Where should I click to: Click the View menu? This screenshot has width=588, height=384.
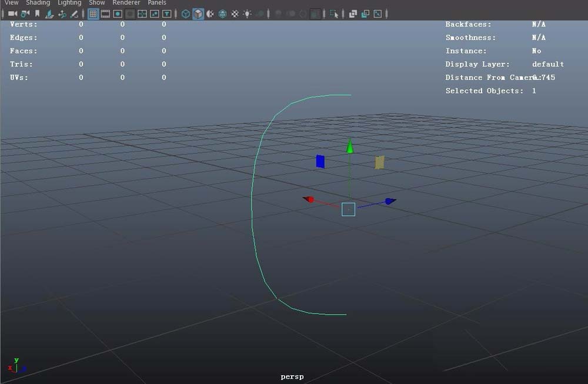tap(11, 3)
